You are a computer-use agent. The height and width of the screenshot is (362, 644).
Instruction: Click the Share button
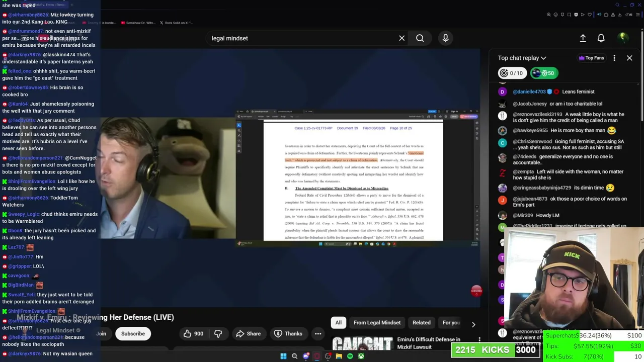click(x=248, y=334)
